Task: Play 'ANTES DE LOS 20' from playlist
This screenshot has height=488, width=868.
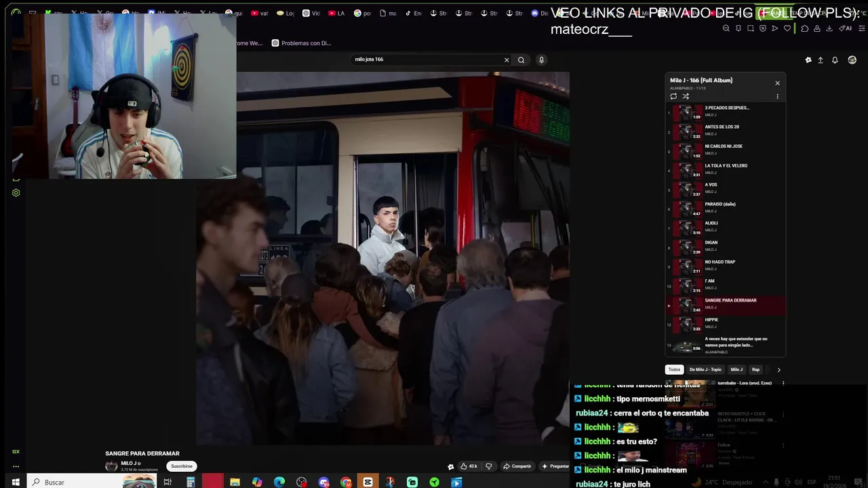Action: tap(726, 131)
